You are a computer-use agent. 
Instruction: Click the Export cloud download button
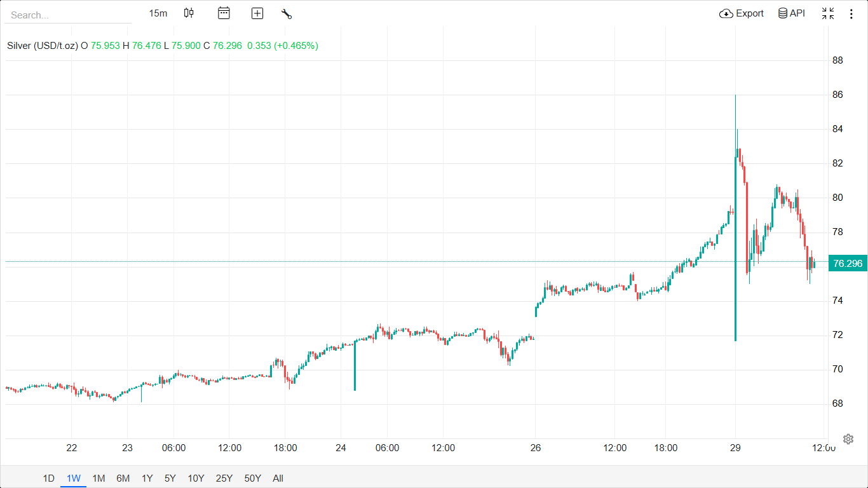742,13
